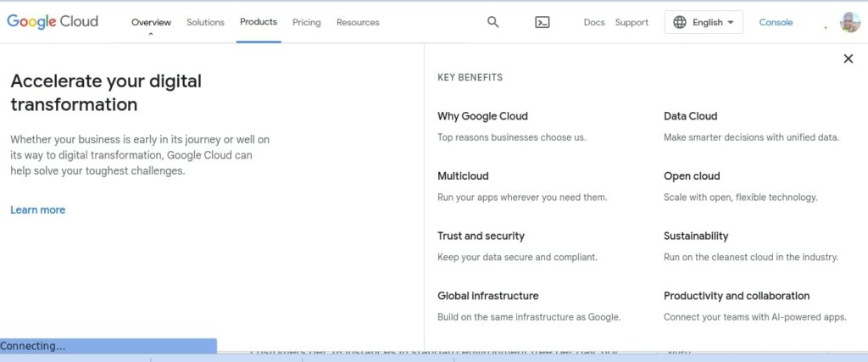Viewport: 868px width, 362px height.
Task: Activate the Cloud Shell terminal icon
Action: click(x=542, y=22)
